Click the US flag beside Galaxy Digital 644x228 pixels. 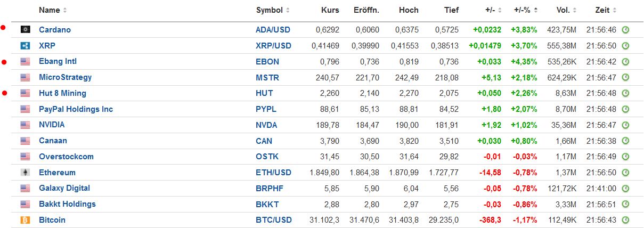tap(25, 189)
